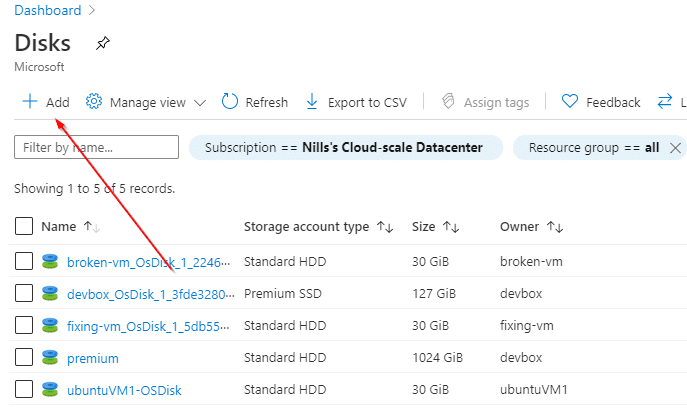The image size is (687, 418).
Task: Open Feedback via the heart icon
Action: point(570,101)
